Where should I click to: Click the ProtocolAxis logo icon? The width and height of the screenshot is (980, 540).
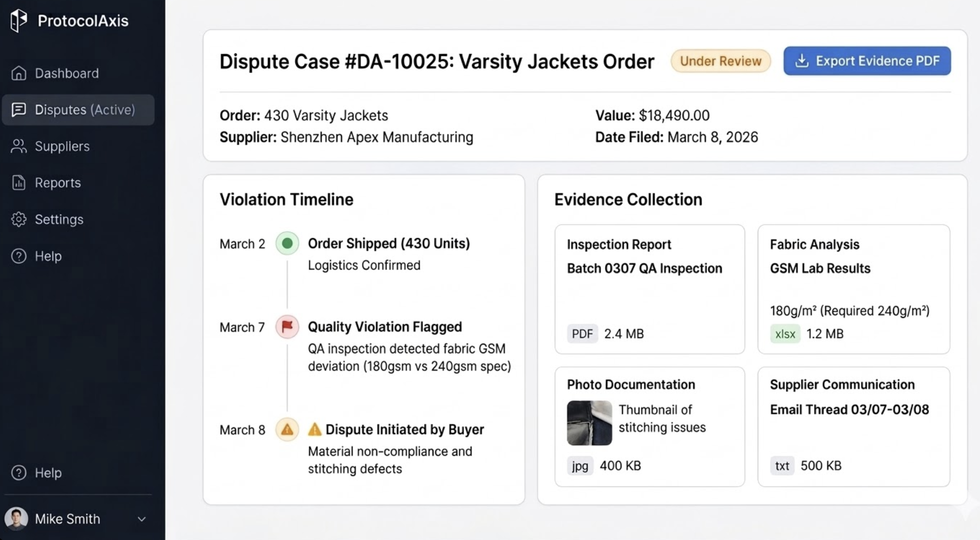pyautogui.click(x=19, y=21)
